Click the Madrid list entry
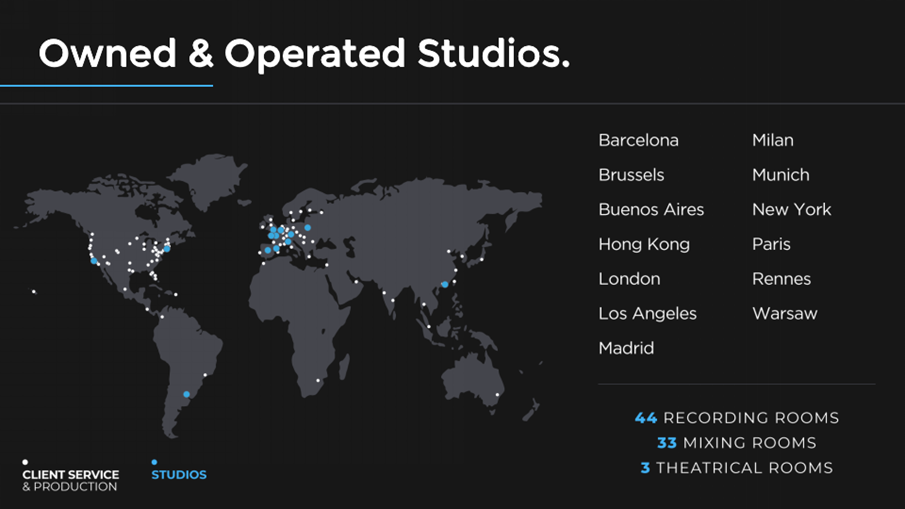 click(626, 348)
